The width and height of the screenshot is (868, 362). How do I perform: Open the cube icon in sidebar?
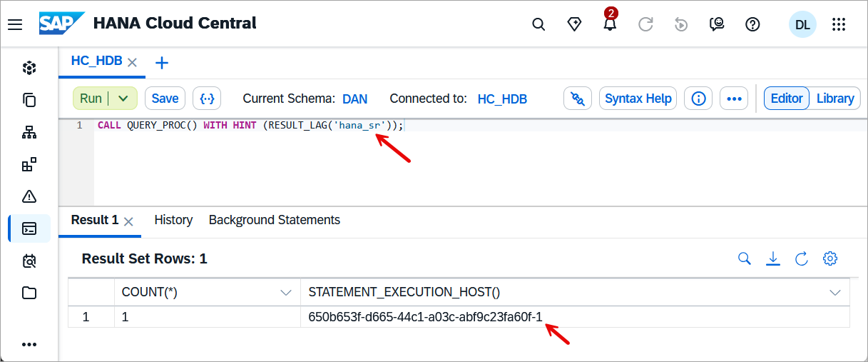pos(29,68)
